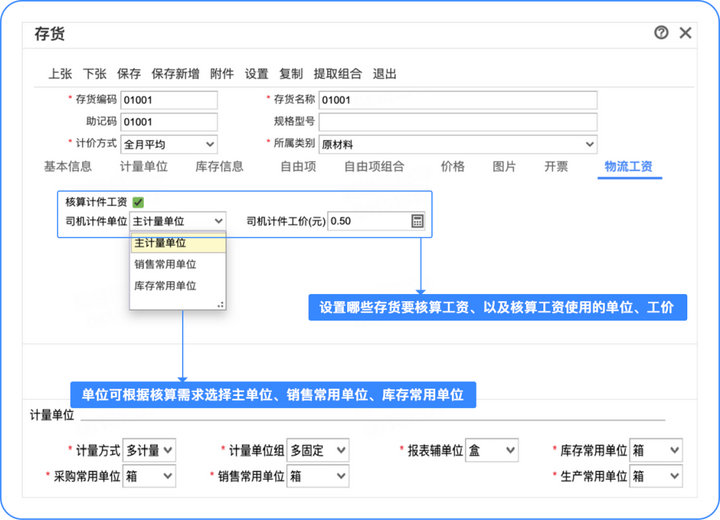Close the 存货 dialog window

tap(685, 33)
